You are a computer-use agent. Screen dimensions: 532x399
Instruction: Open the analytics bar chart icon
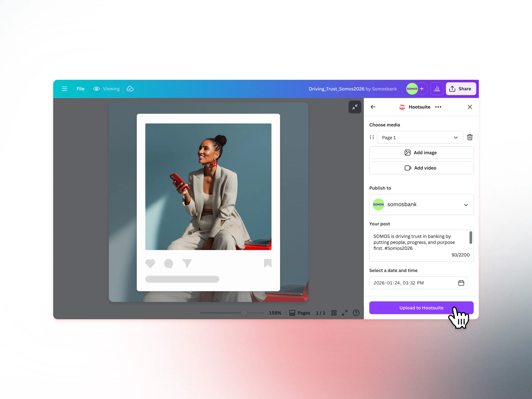pos(437,89)
